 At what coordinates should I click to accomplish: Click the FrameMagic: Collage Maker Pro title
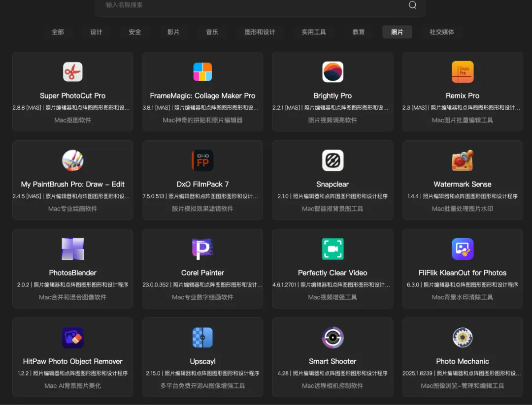[x=202, y=96]
